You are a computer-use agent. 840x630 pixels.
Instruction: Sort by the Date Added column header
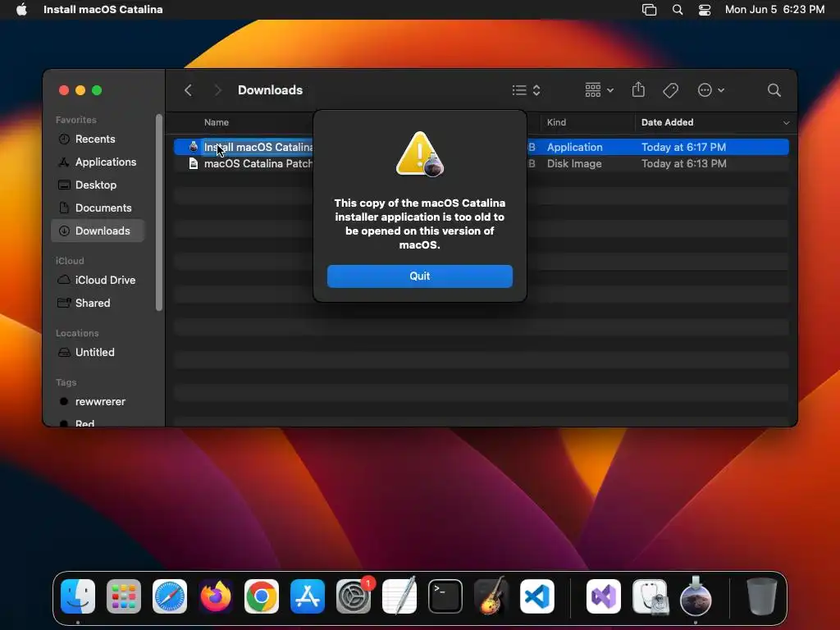tap(667, 122)
